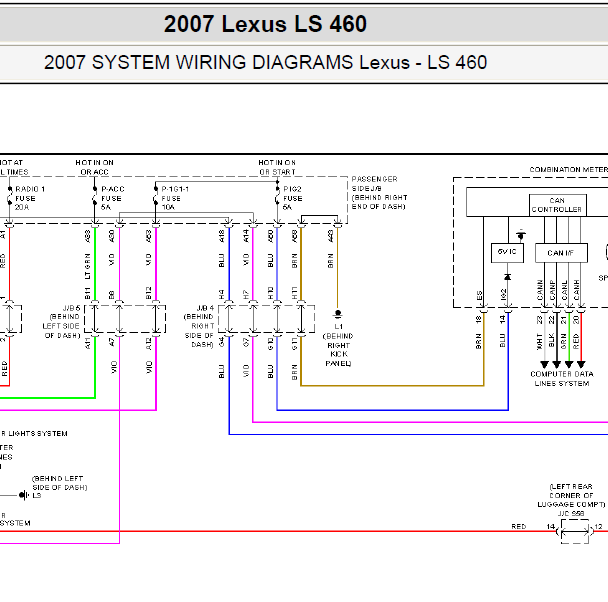Click pin label H7
Screen dimensions: 608x602
(246, 295)
